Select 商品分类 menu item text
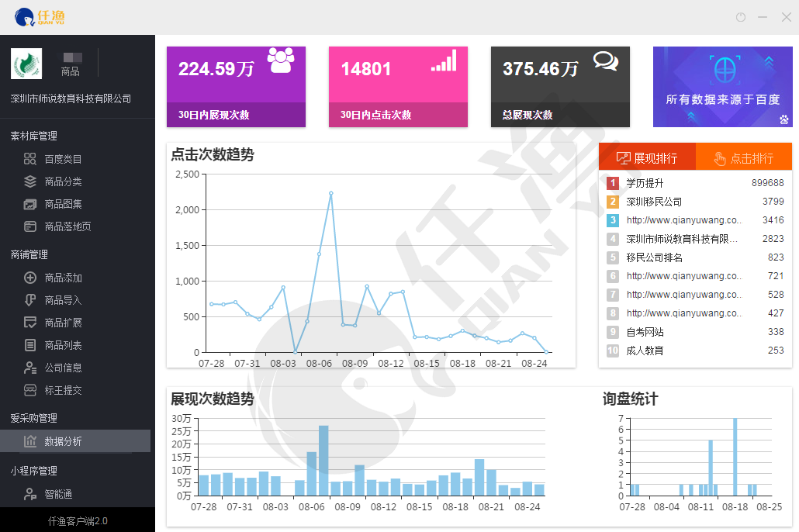This screenshot has height=532, width=799. pyautogui.click(x=63, y=181)
